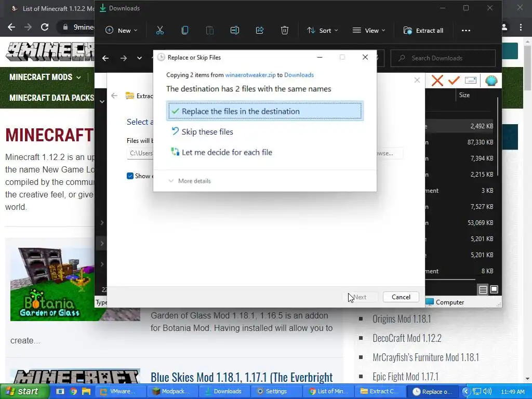Select Let me decide for each file
Image resolution: width=532 pixels, height=399 pixels.
(x=222, y=152)
